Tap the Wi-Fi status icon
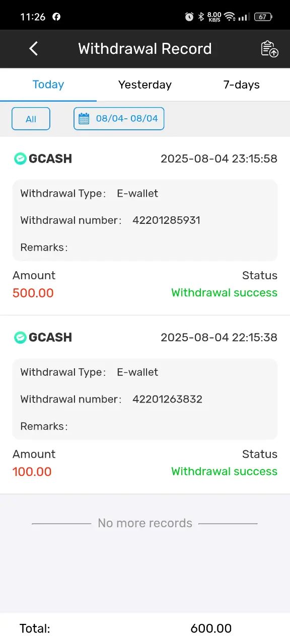 tap(230, 17)
